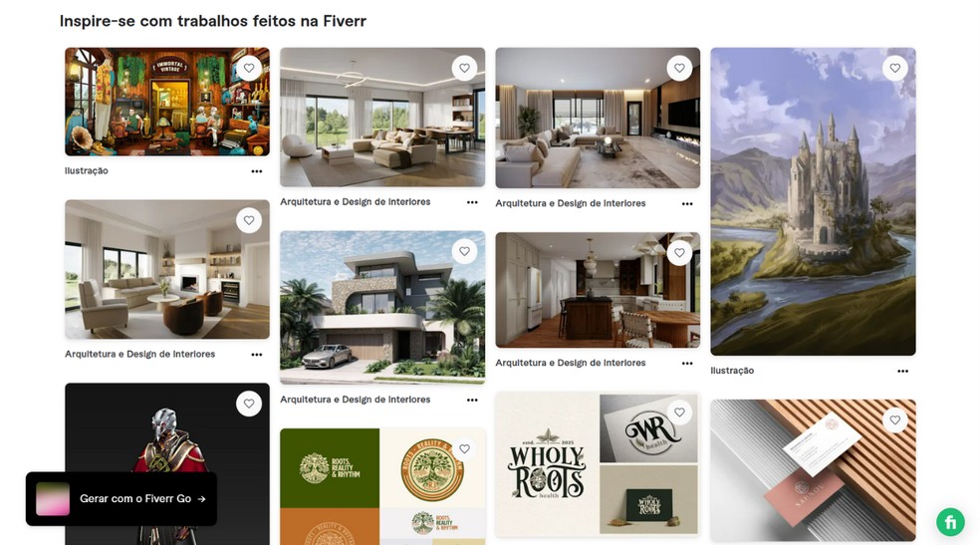Open the castle landscape illustration thumbnail

pos(813,202)
